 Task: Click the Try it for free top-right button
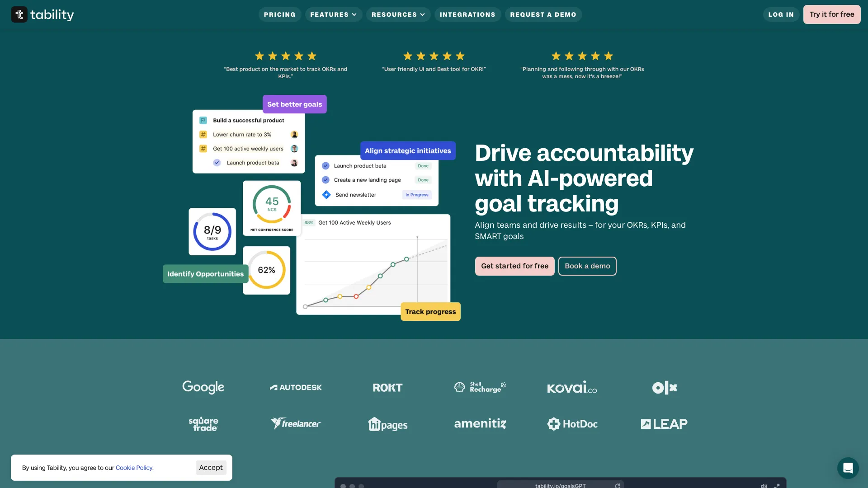pos(832,14)
